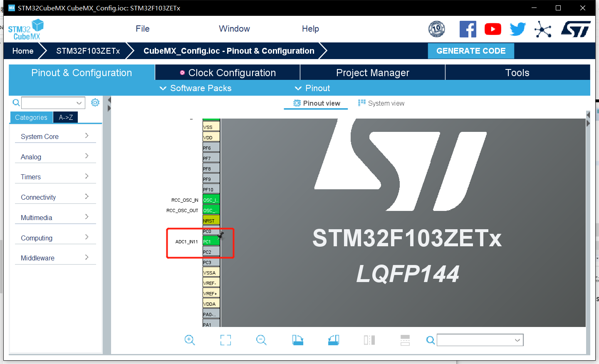Open the Window menu
This screenshot has width=599, height=364.
(234, 29)
